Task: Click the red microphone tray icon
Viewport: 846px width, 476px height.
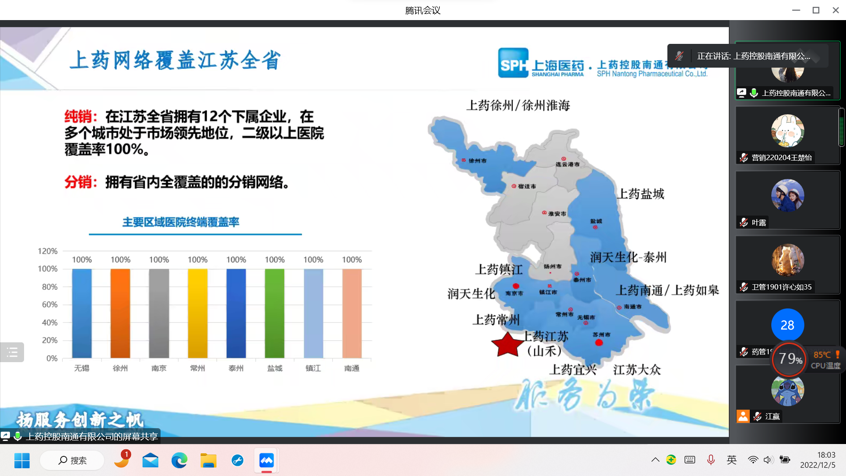Action: click(x=711, y=460)
